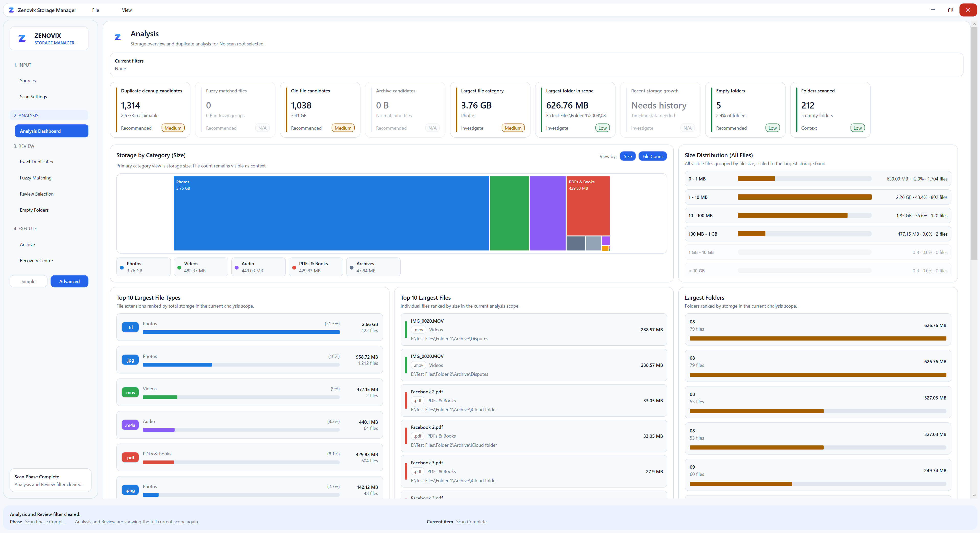Click the green .mov file type badge
The image size is (980, 533).
click(x=130, y=392)
